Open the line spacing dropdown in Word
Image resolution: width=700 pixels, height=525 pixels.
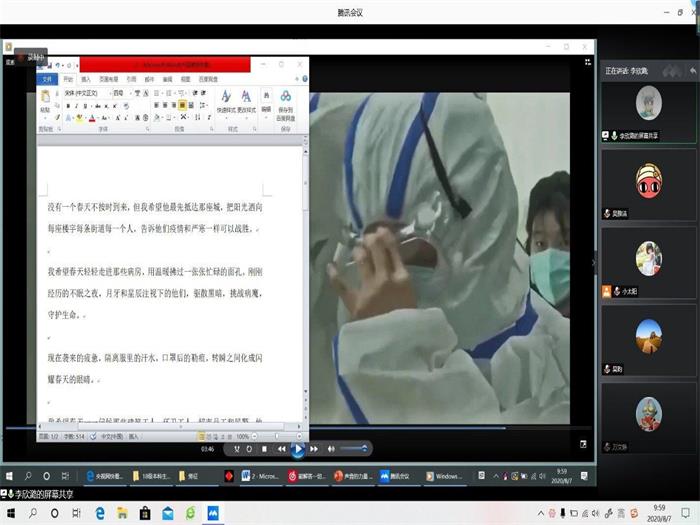pyautogui.click(x=203, y=105)
